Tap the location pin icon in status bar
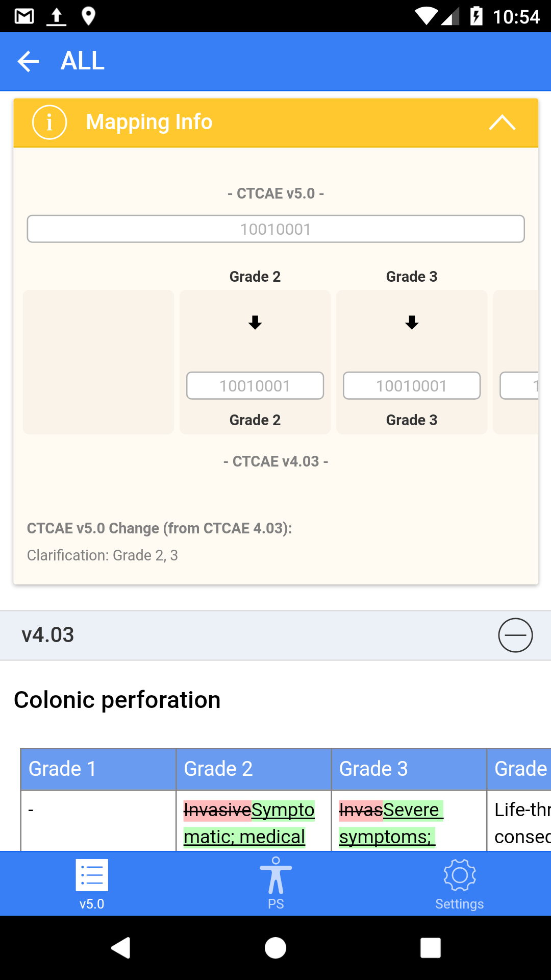This screenshot has height=980, width=551. [x=90, y=16]
